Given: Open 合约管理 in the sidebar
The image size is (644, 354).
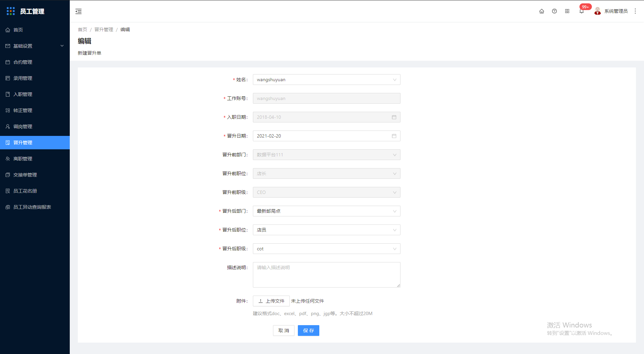Looking at the screenshot, I should [x=35, y=62].
